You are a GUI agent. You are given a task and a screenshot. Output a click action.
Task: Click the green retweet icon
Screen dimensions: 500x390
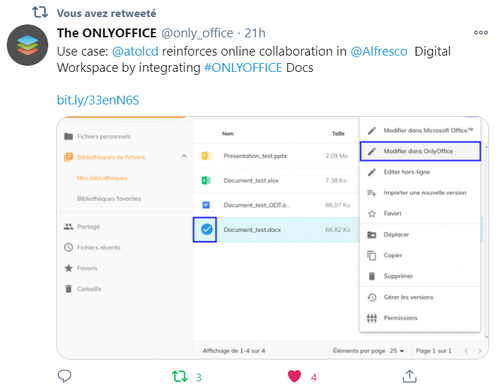[180, 377]
